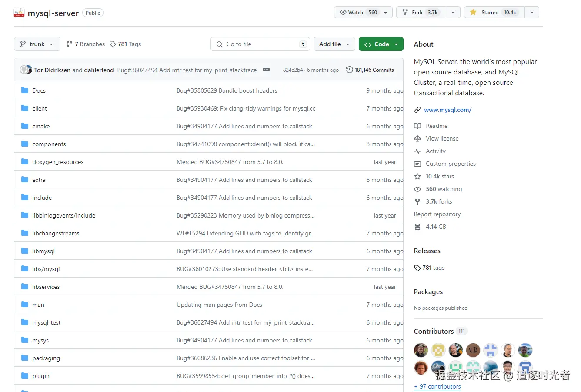The image size is (581, 392).
Task: Click the dahlerlend author name
Action: point(99,70)
